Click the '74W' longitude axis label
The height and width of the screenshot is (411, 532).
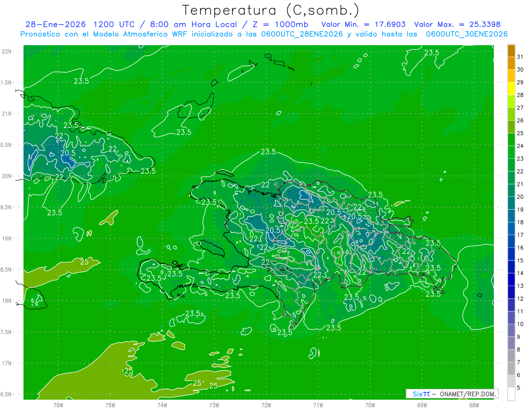[162, 405]
